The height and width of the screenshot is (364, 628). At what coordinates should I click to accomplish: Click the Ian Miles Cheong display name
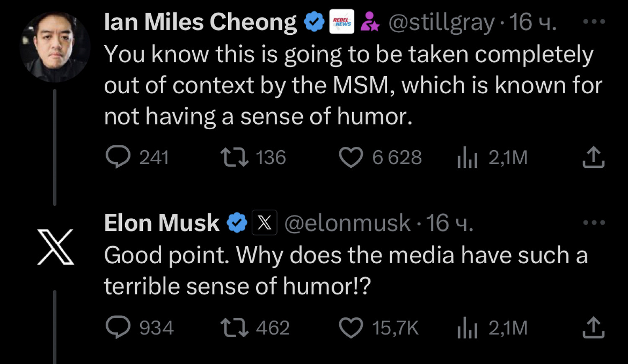[200, 22]
